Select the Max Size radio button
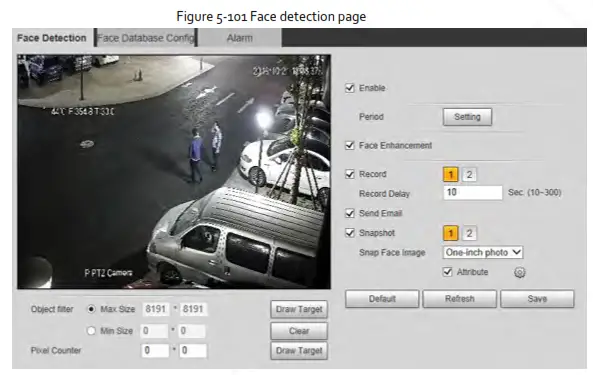The width and height of the screenshot is (593, 375). (x=91, y=309)
